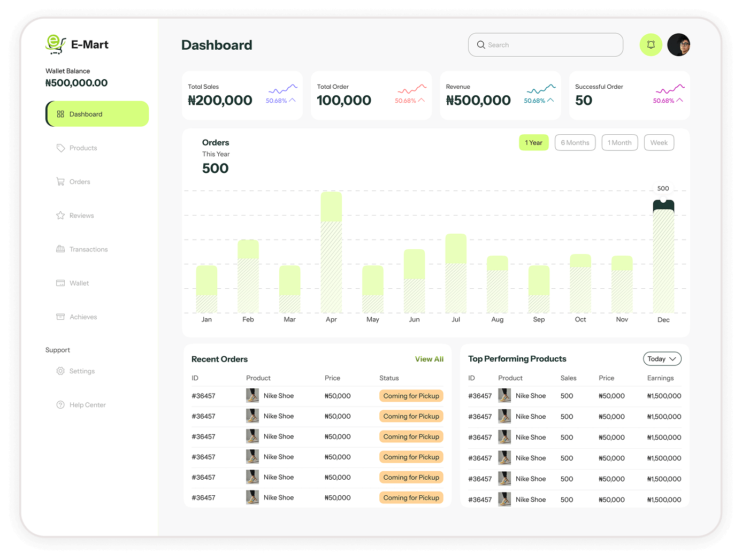Viewport: 742px width, 560px height.
Task: Click the Transactions icon in sidebar
Action: click(60, 249)
